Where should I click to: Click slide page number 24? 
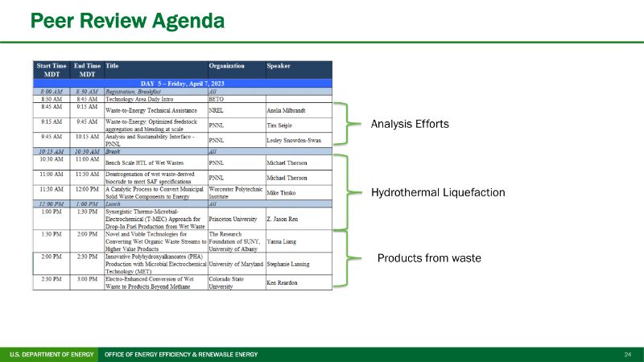[627, 355]
